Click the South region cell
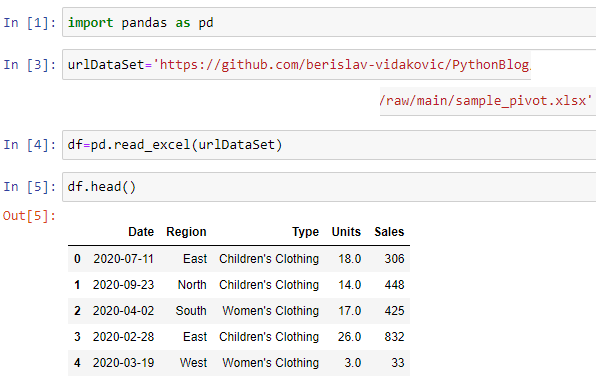Image resolution: width=600 pixels, height=377 pixels. 191,311
